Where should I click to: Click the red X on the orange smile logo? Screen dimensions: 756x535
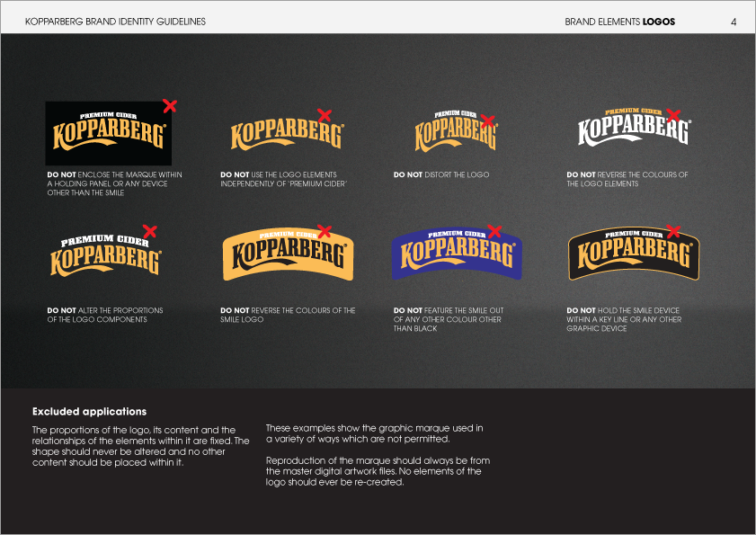coord(325,232)
